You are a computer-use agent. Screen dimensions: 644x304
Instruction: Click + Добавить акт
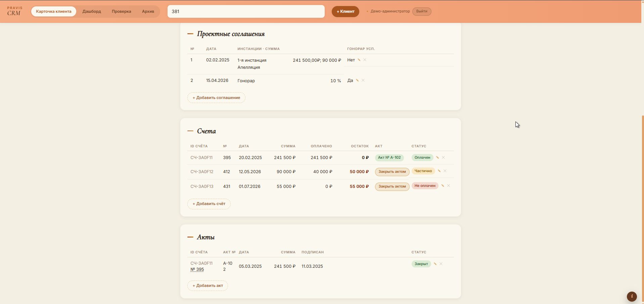tap(208, 286)
